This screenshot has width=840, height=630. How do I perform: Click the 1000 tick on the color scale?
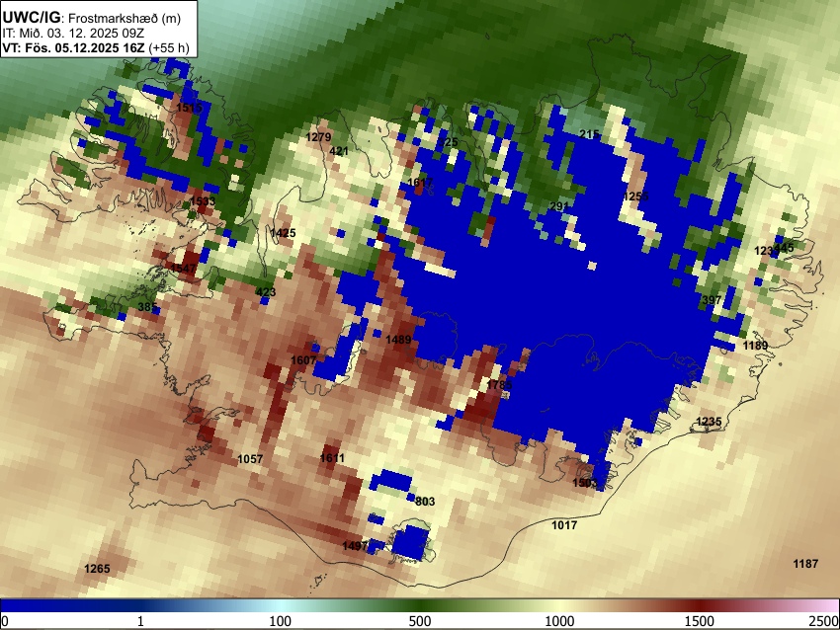click(x=559, y=621)
